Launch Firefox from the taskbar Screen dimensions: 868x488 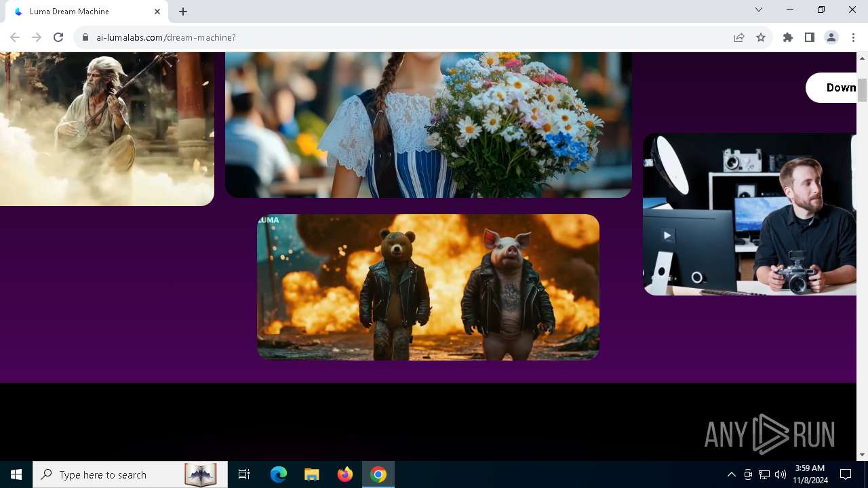tap(345, 474)
